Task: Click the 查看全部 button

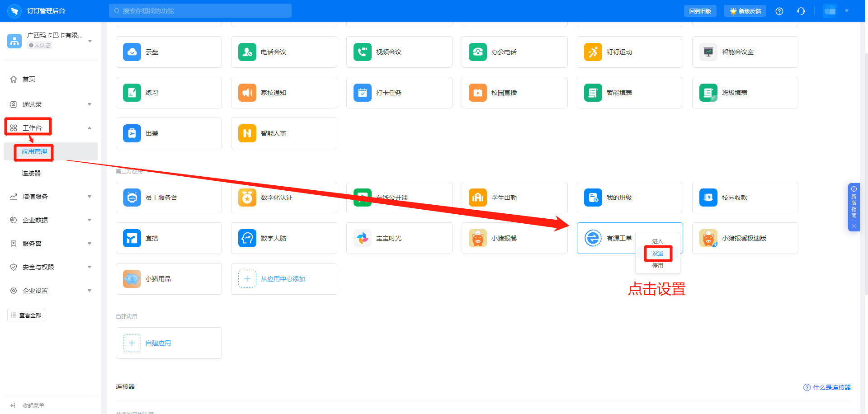Action: click(26, 315)
